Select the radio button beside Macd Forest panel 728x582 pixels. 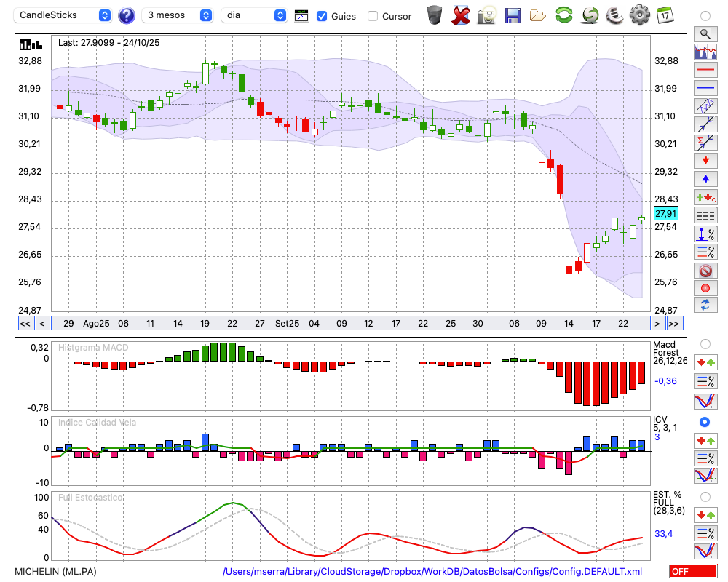pos(705,343)
